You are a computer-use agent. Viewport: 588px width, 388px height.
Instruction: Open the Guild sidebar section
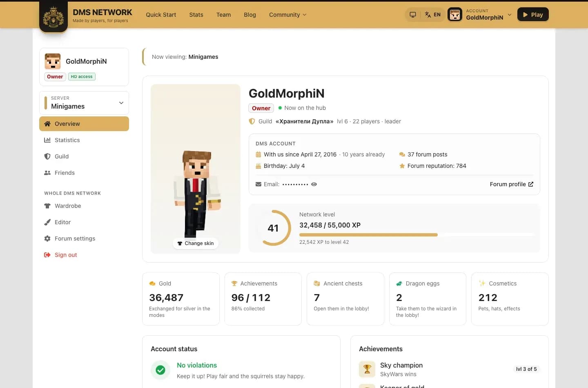(x=84, y=156)
